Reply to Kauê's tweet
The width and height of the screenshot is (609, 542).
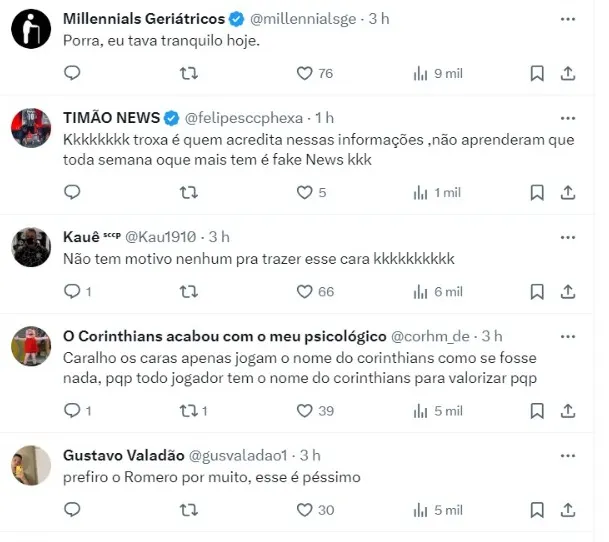(x=72, y=291)
